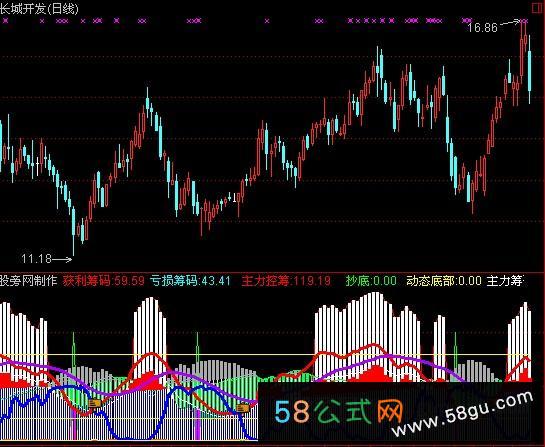Screen dimensions: 545x447
Task: Click the small '1' marker on the candlestick chart
Action: point(234,198)
